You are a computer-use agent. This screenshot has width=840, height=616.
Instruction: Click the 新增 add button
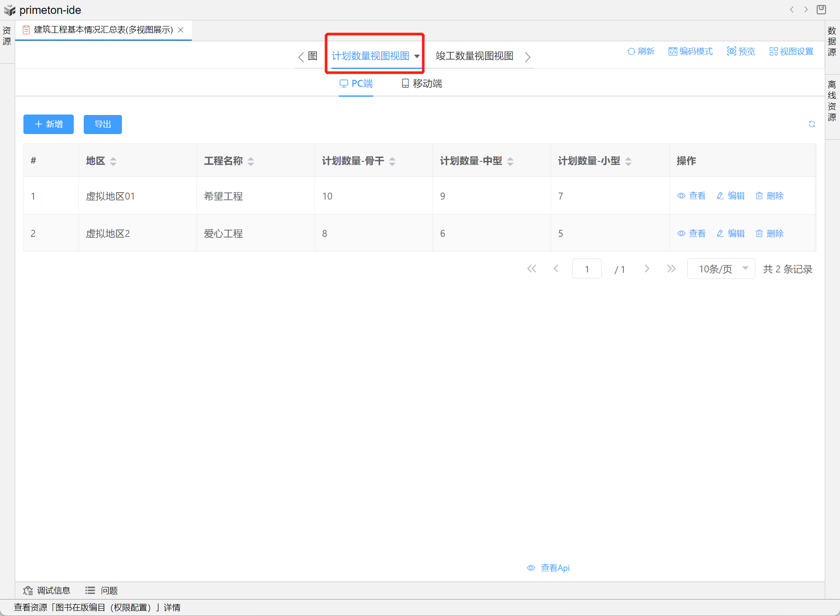coord(49,125)
